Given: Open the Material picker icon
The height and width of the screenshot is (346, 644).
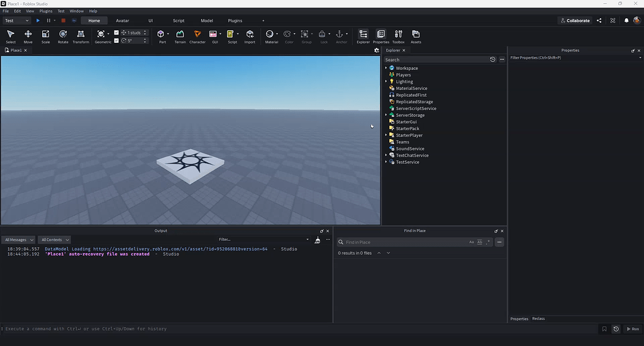Looking at the screenshot, I should pyautogui.click(x=269, y=34).
